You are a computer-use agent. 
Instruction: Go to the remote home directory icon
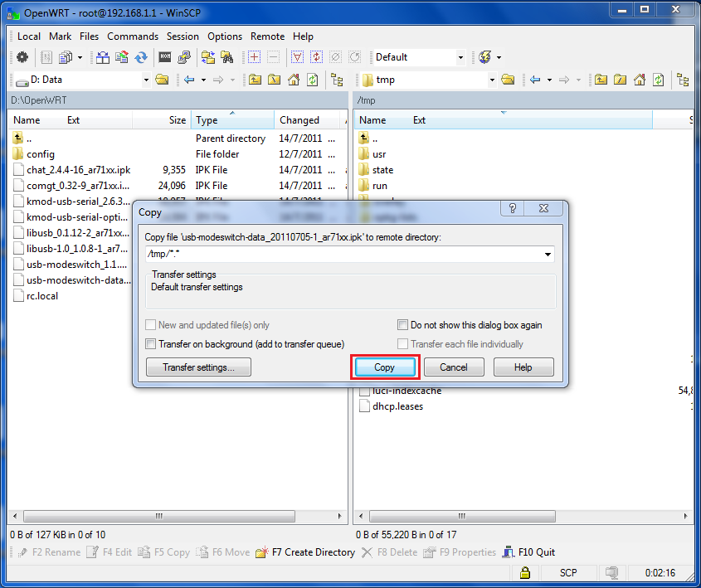[x=640, y=80]
